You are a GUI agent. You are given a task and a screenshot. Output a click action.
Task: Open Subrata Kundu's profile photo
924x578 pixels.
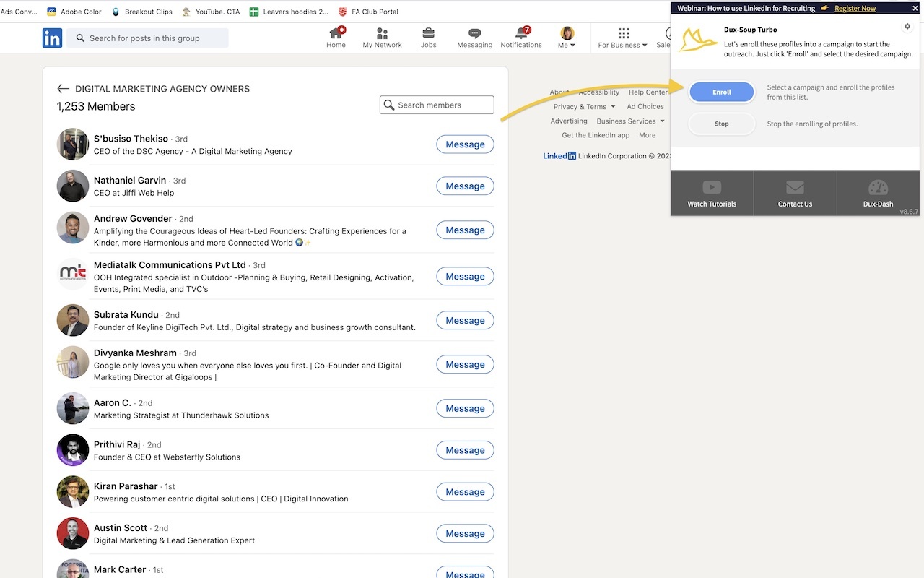(73, 321)
